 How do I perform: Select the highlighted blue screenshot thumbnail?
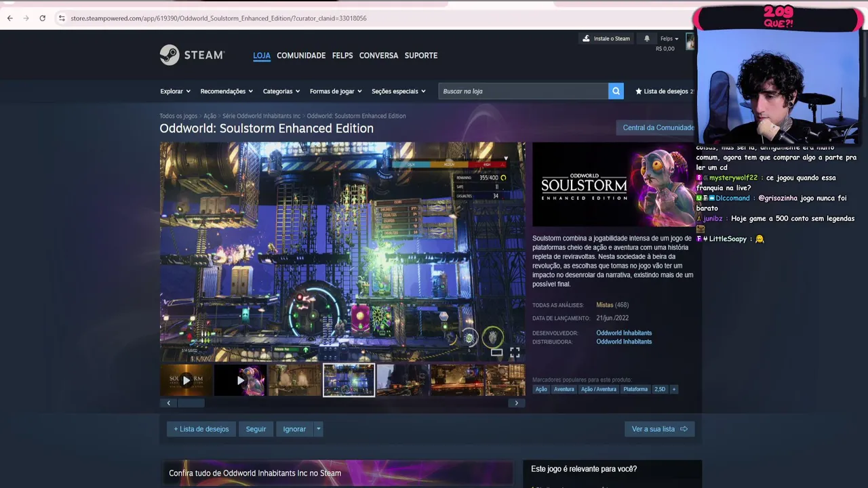coord(349,380)
